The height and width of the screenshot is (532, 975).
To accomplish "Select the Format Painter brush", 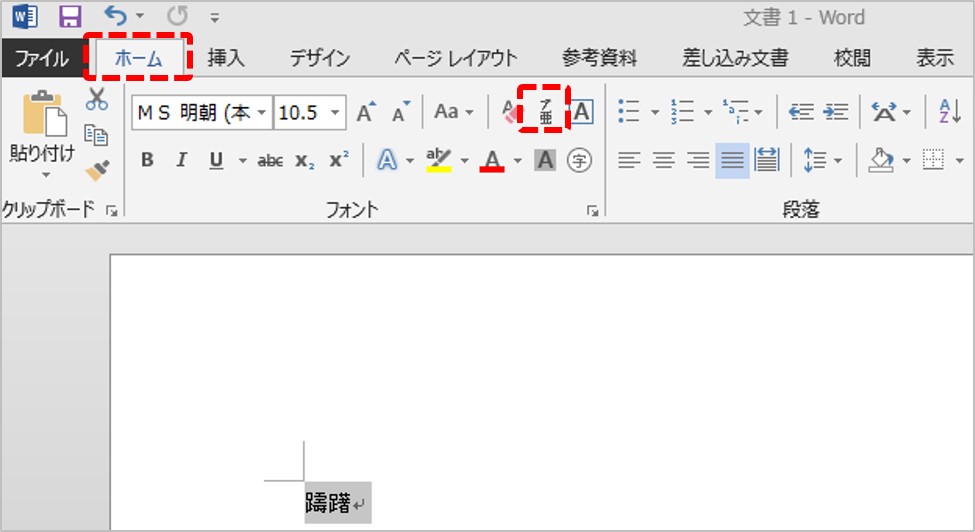I will (x=98, y=170).
